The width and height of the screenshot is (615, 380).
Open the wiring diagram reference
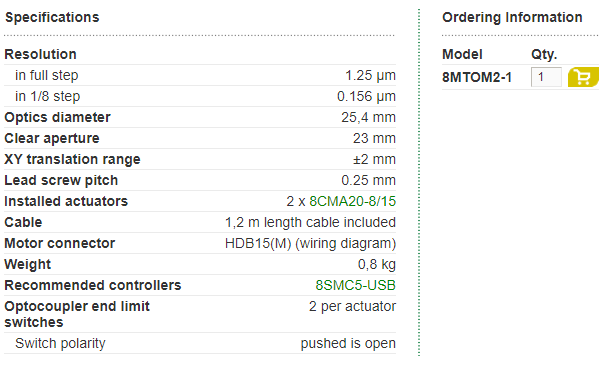pyautogui.click(x=346, y=244)
